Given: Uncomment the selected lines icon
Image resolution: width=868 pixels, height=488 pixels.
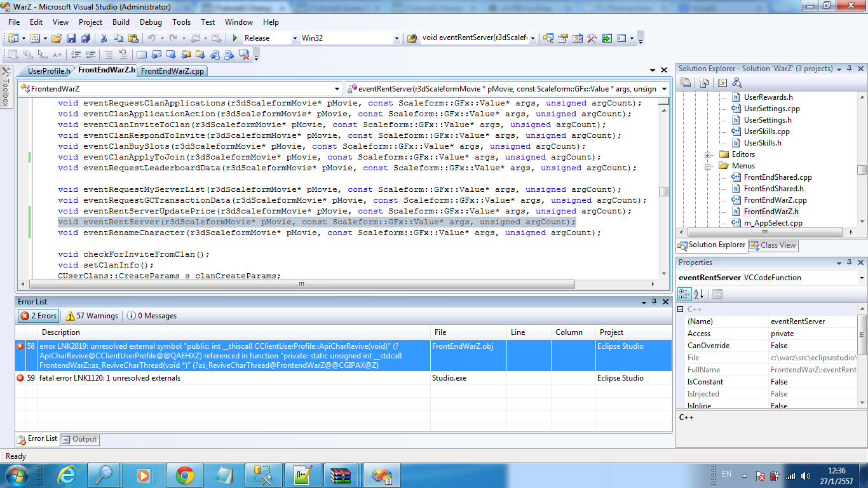Looking at the screenshot, I should click(x=123, y=55).
